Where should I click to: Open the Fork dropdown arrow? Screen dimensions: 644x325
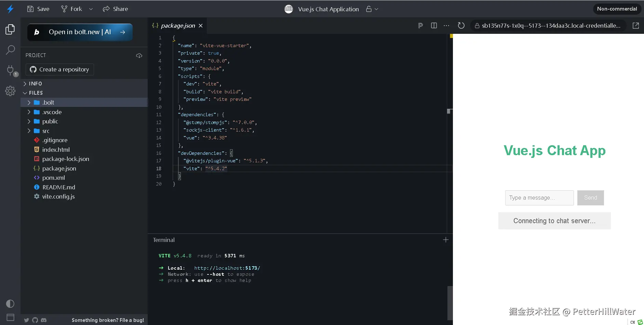click(91, 9)
